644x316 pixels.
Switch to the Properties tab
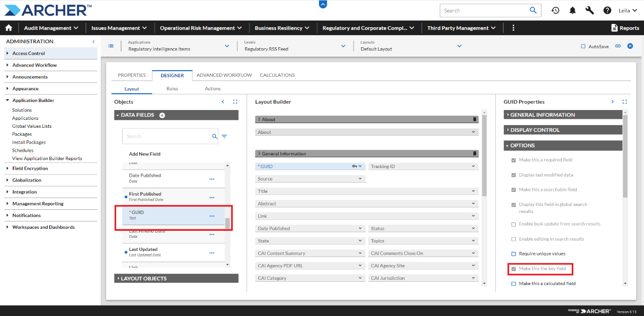point(132,75)
